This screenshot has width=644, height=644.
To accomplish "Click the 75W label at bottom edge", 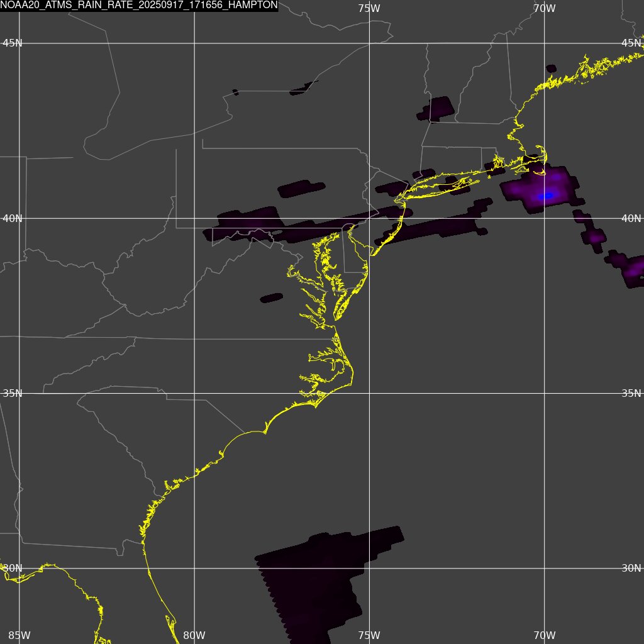I will coord(369,635).
